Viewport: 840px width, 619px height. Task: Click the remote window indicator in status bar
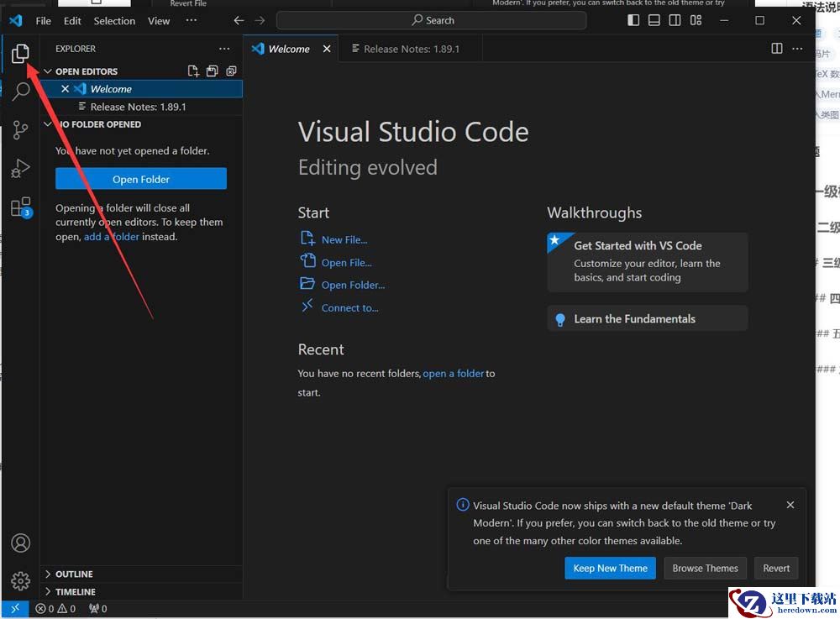coord(15,608)
